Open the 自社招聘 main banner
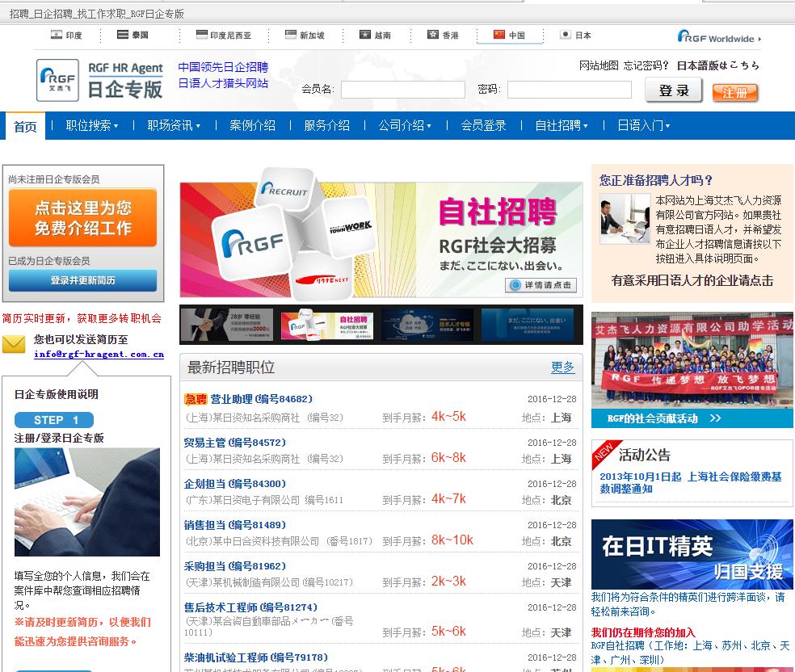Image resolution: width=795 pixels, height=672 pixels. point(381,233)
